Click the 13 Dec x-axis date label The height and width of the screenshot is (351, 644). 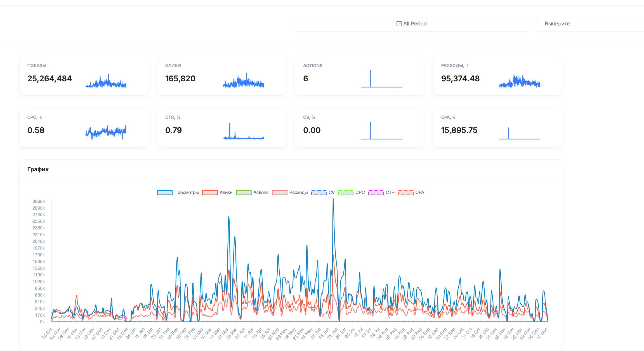(542, 333)
